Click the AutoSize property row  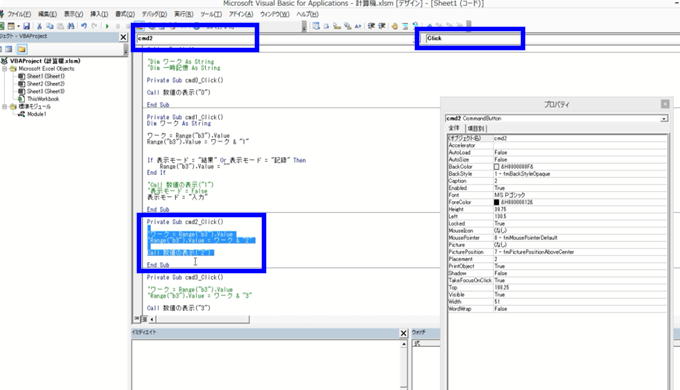coord(557,160)
